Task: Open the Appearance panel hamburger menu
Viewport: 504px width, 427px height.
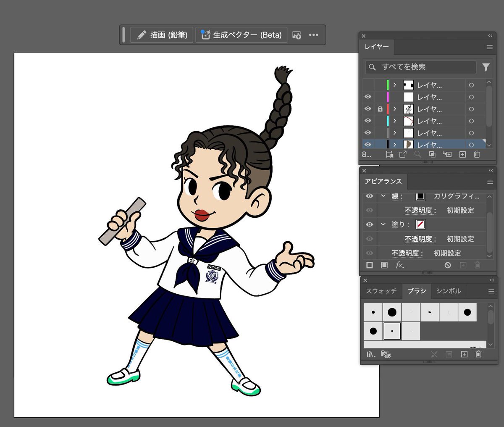Action: (x=490, y=182)
